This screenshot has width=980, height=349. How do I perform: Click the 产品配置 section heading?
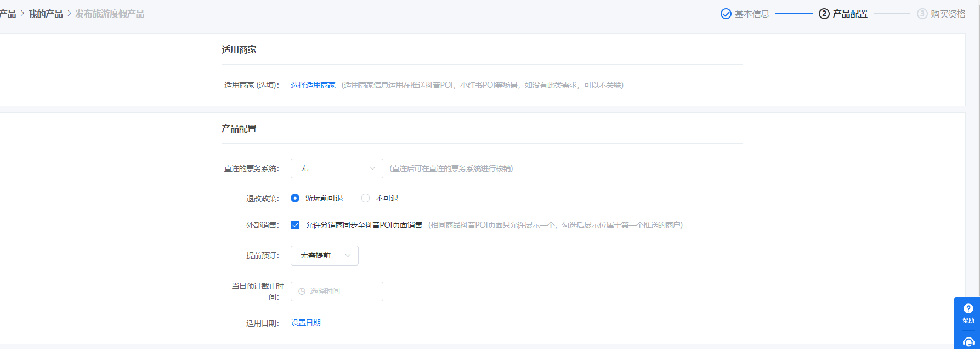coord(239,128)
